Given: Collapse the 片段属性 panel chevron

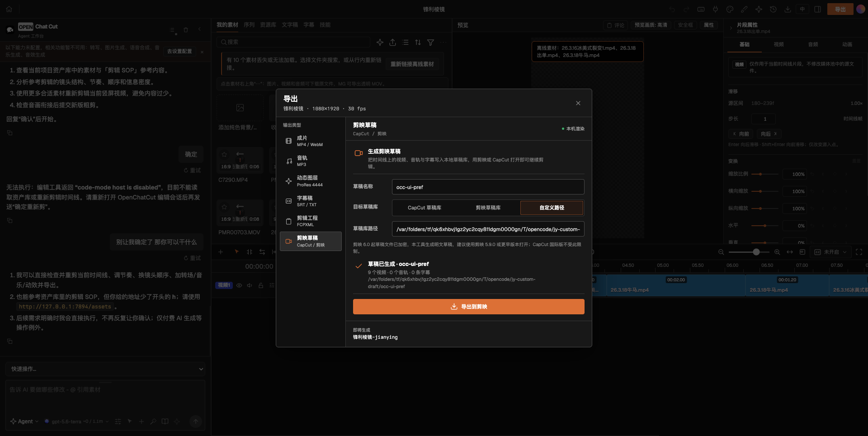Looking at the screenshot, I should point(731,28).
